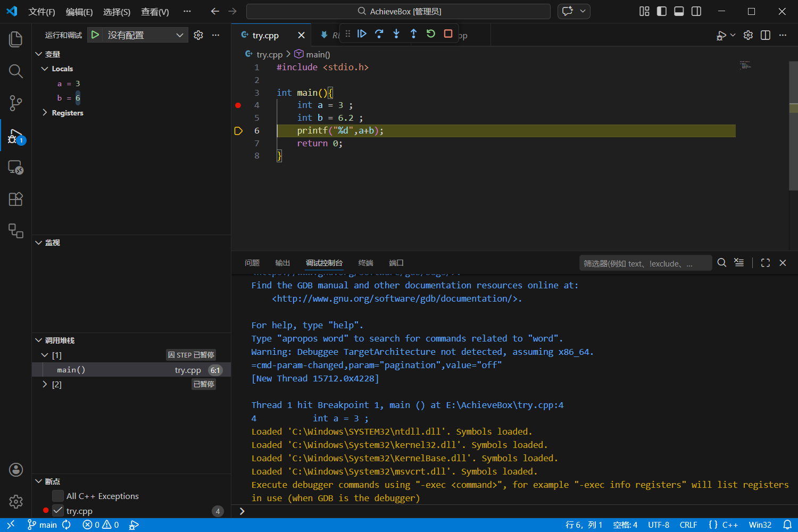Open the 文件(F) menu
Image resolution: width=798 pixels, height=532 pixels.
(x=41, y=12)
